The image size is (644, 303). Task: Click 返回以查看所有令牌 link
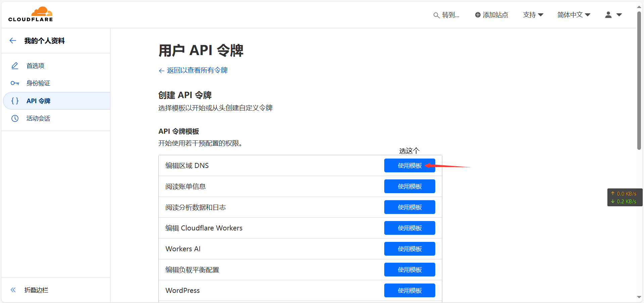click(x=197, y=70)
